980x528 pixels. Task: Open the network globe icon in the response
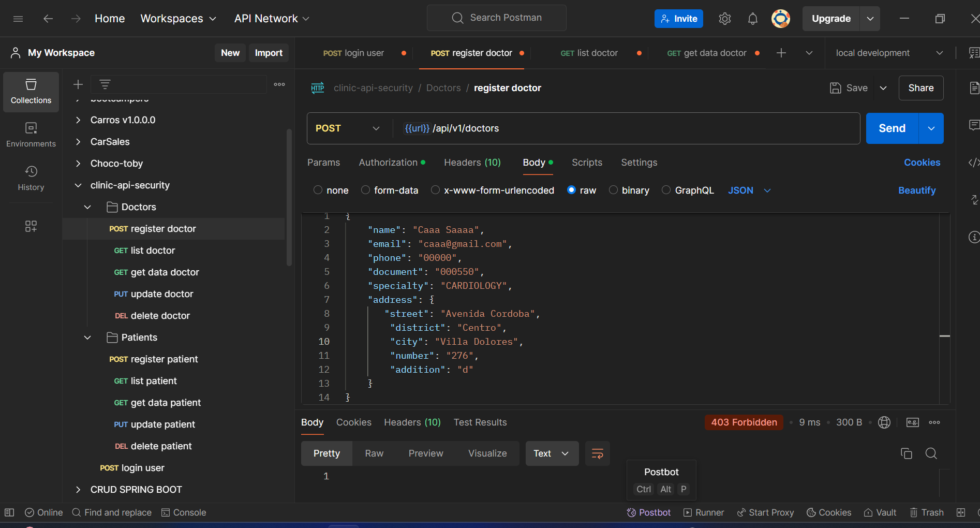[884, 422]
